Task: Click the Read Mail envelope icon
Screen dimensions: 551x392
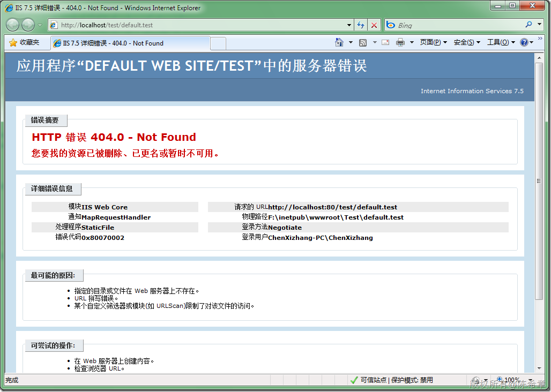Action: coord(385,42)
